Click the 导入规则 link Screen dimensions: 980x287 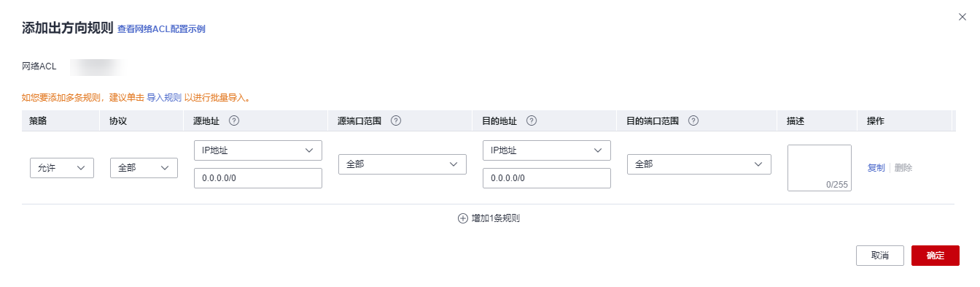tap(164, 97)
